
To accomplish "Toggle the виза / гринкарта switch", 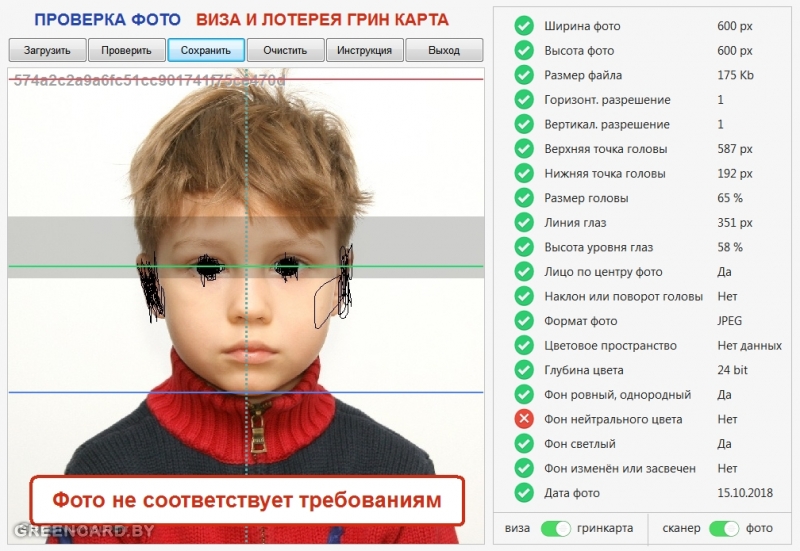I will click(556, 529).
